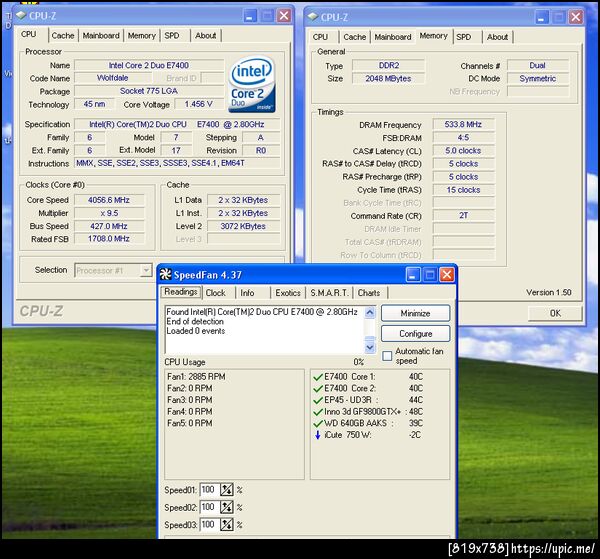Minimize the right CPU-Z window
Image resolution: width=600 pixels, height=559 pixels.
coord(542,17)
